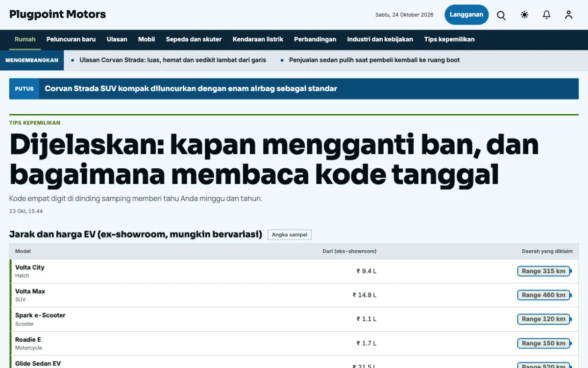Click Dari (eks-showroom) column header
The image size is (588, 368).
(349, 251)
